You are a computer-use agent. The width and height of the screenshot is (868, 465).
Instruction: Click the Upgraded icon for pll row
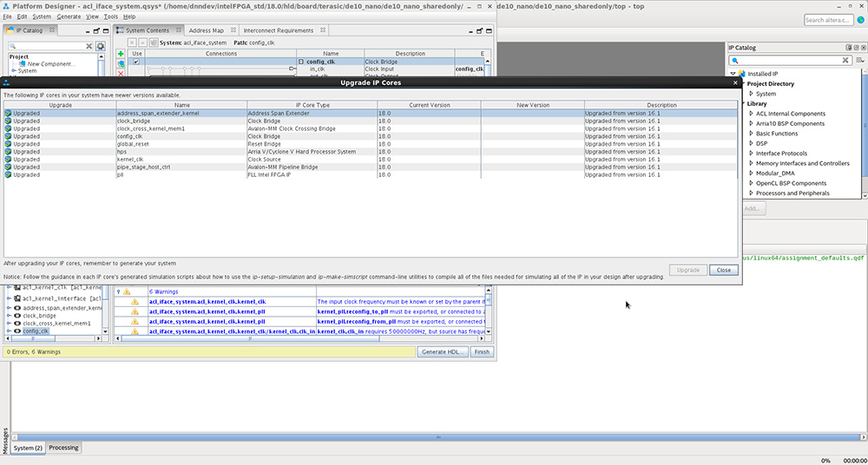[x=9, y=175]
